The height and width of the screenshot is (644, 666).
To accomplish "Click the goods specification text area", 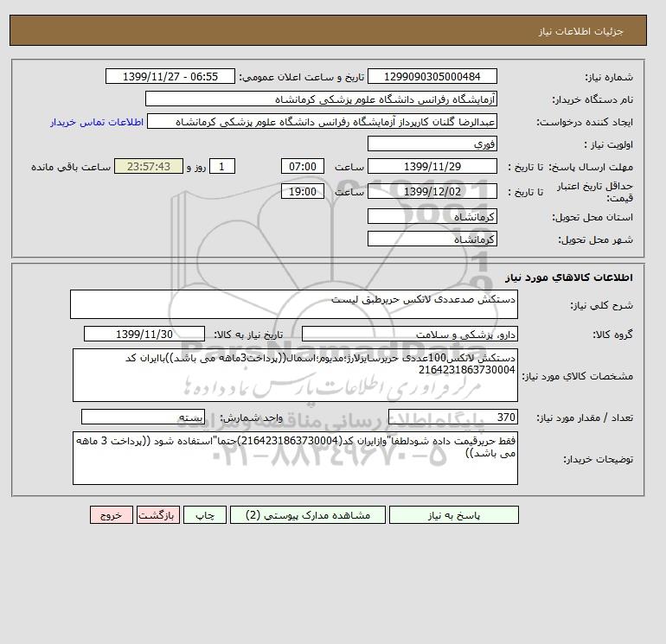I will 295,375.
